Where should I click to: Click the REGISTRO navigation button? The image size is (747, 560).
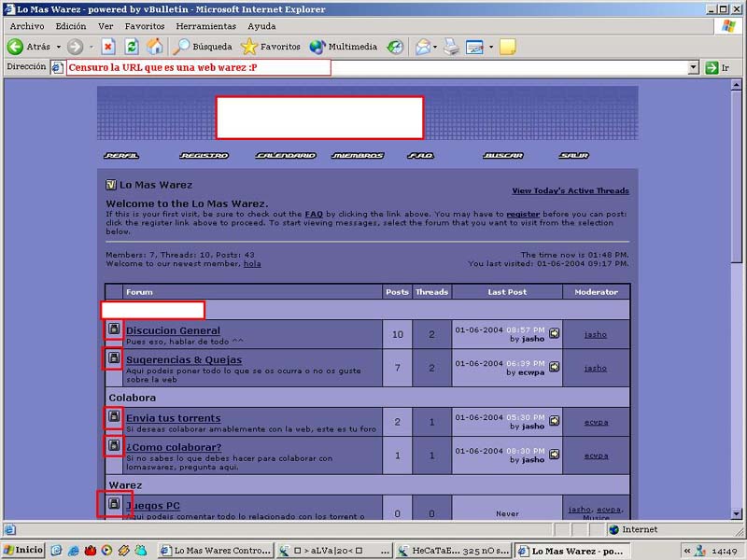tap(204, 155)
